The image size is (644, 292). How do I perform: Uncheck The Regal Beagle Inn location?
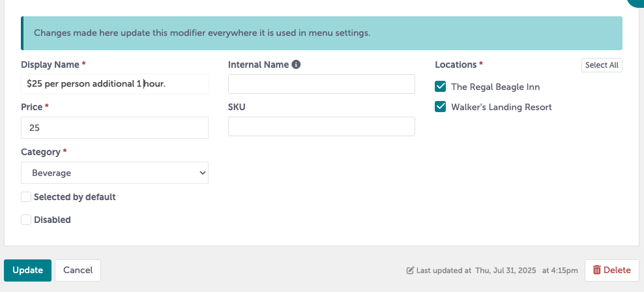click(441, 87)
